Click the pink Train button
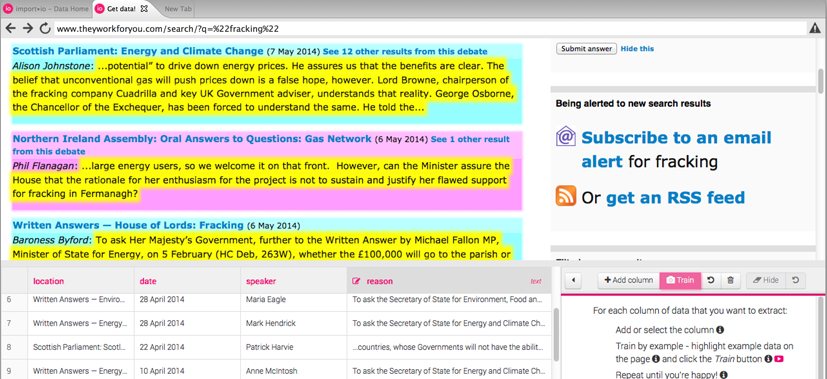The width and height of the screenshot is (827, 379). [680, 280]
